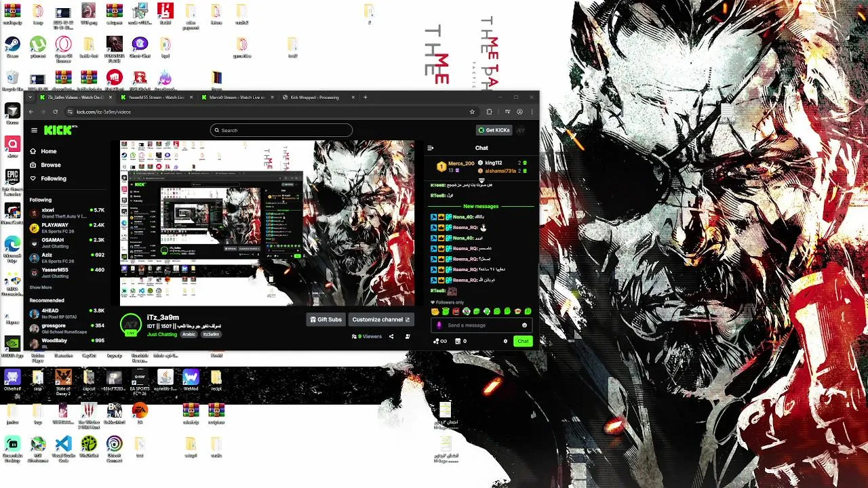Click the KICK logo in header
The height and width of the screenshot is (488, 868).
pos(58,130)
